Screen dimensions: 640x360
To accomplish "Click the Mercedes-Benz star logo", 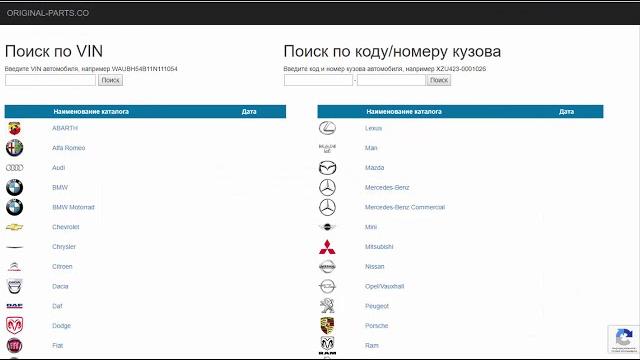I will point(327,187).
